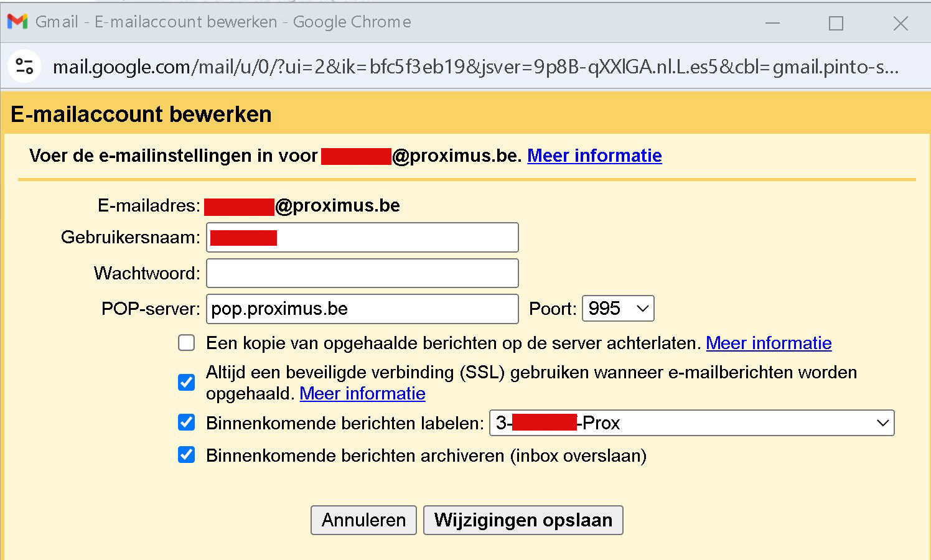
Task: Minimize the Chrome window
Action: (x=772, y=23)
